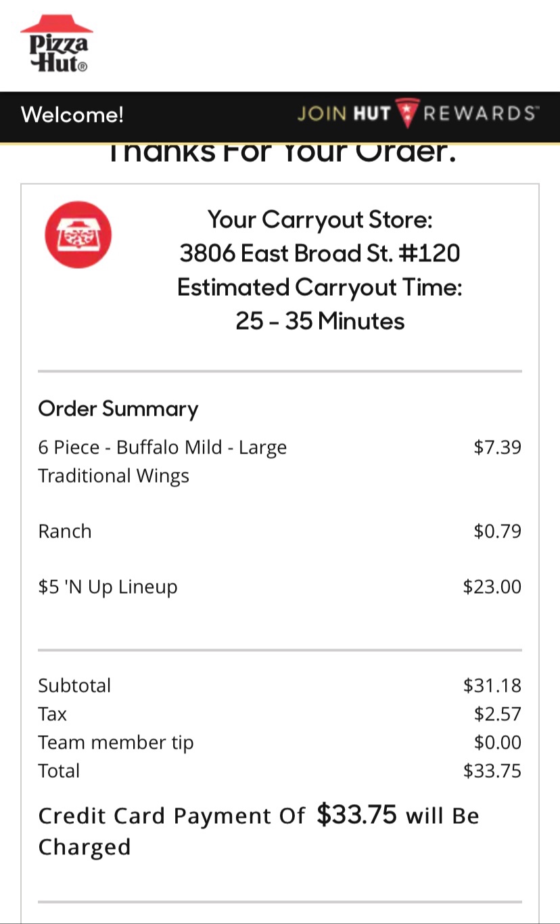
Task: Tap the Hut Rewards pizza slice emblem
Action: [407, 113]
